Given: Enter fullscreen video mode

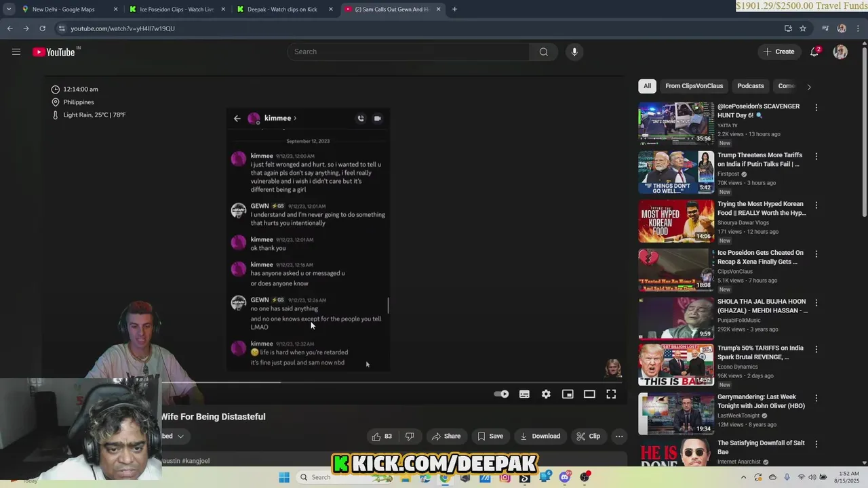Looking at the screenshot, I should tap(611, 394).
